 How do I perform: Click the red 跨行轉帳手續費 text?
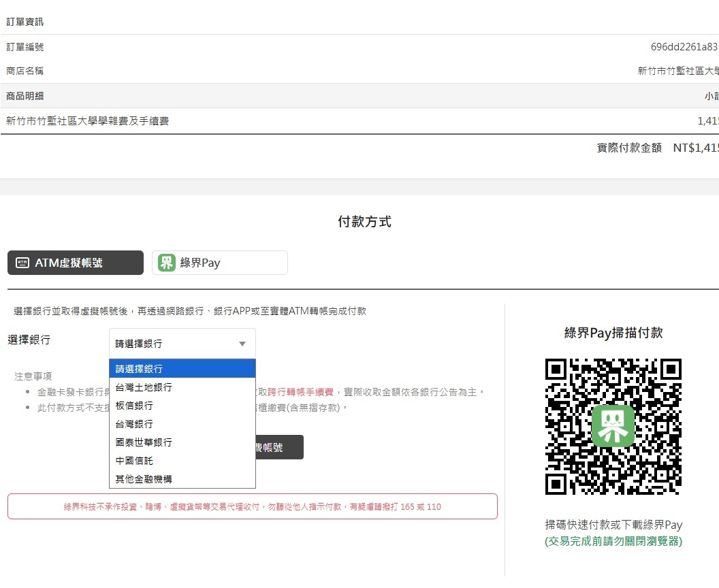coord(300,392)
